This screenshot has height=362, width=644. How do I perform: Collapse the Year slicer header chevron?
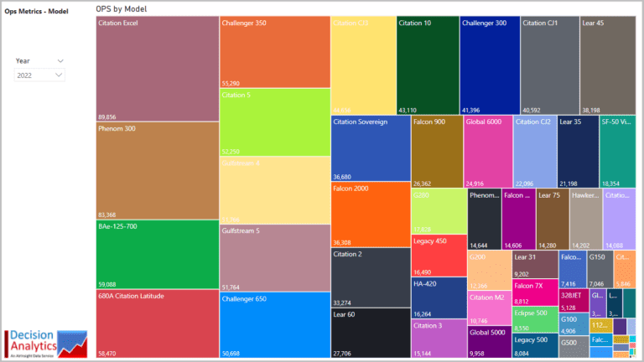pos(60,60)
